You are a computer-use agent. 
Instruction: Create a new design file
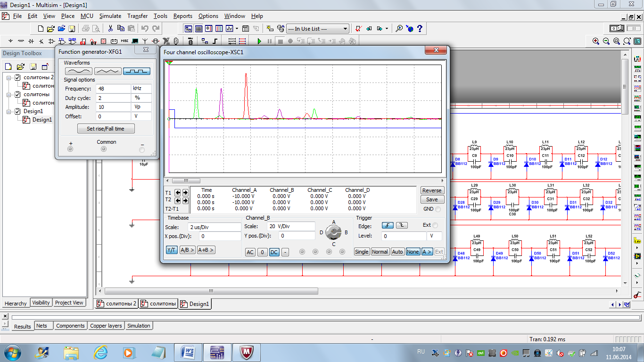(40, 29)
